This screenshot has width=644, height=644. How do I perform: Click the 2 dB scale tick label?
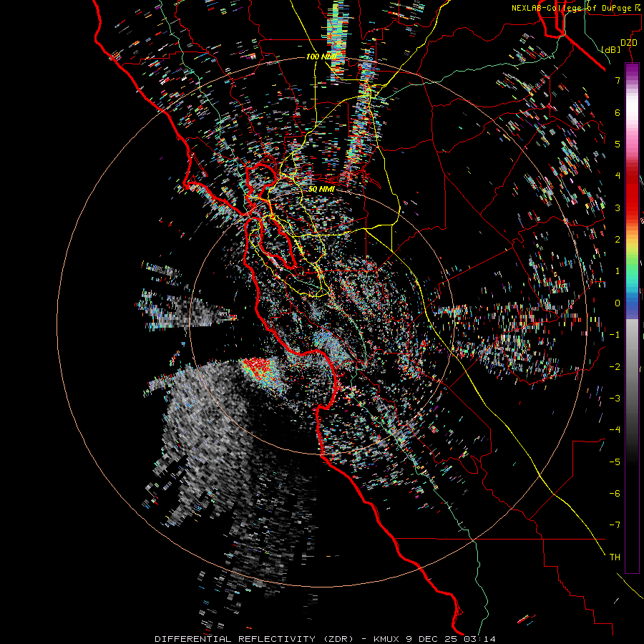click(x=618, y=239)
